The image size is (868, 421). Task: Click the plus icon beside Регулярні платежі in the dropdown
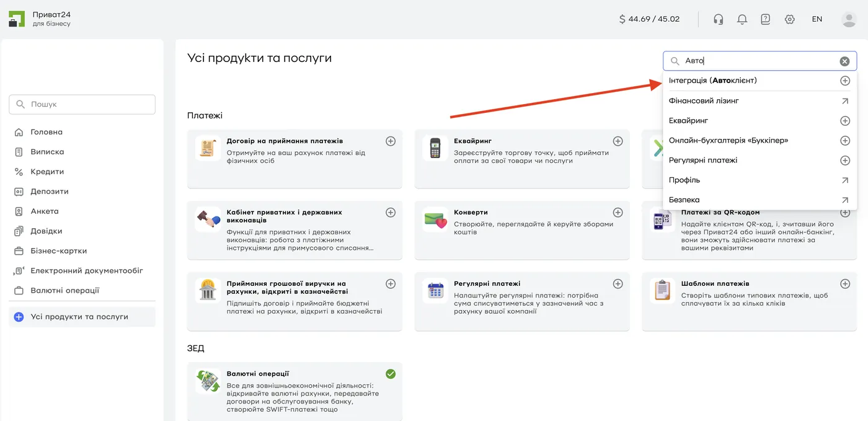coord(844,160)
